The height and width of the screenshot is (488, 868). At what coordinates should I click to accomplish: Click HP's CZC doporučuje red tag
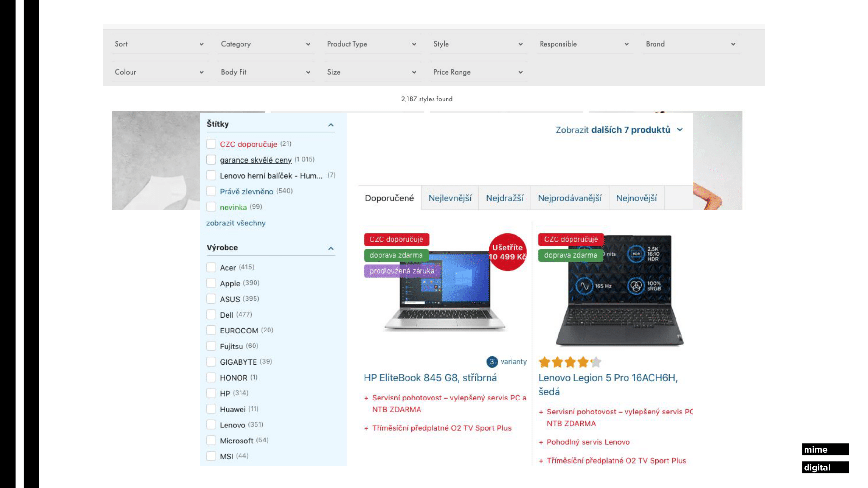(396, 239)
